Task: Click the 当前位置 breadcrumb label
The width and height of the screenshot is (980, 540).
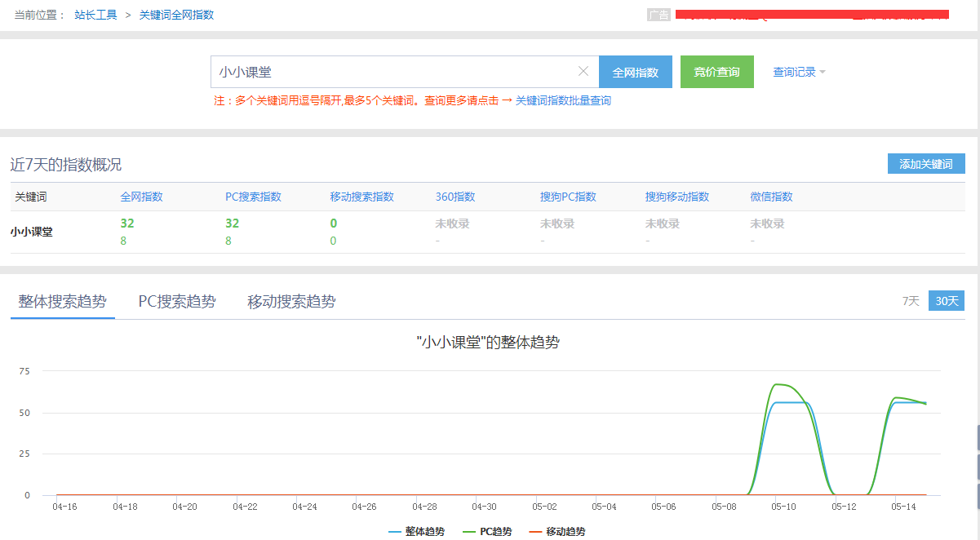Action: pyautogui.click(x=40, y=15)
